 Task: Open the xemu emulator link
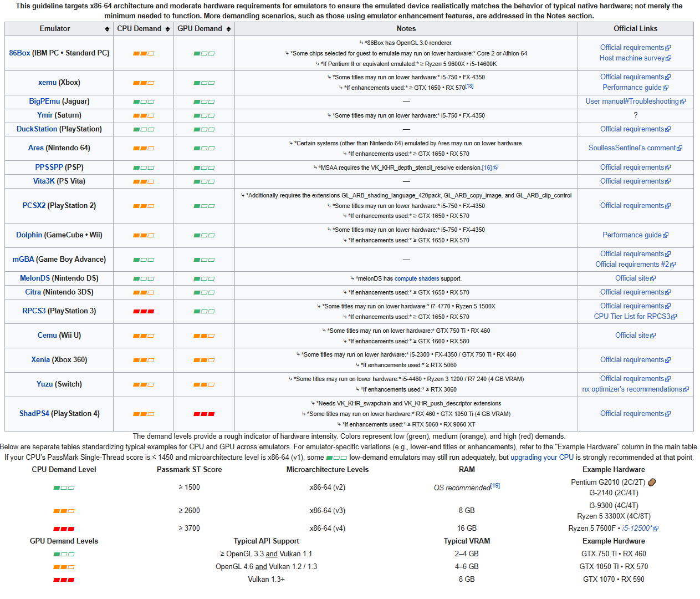pyautogui.click(x=47, y=82)
